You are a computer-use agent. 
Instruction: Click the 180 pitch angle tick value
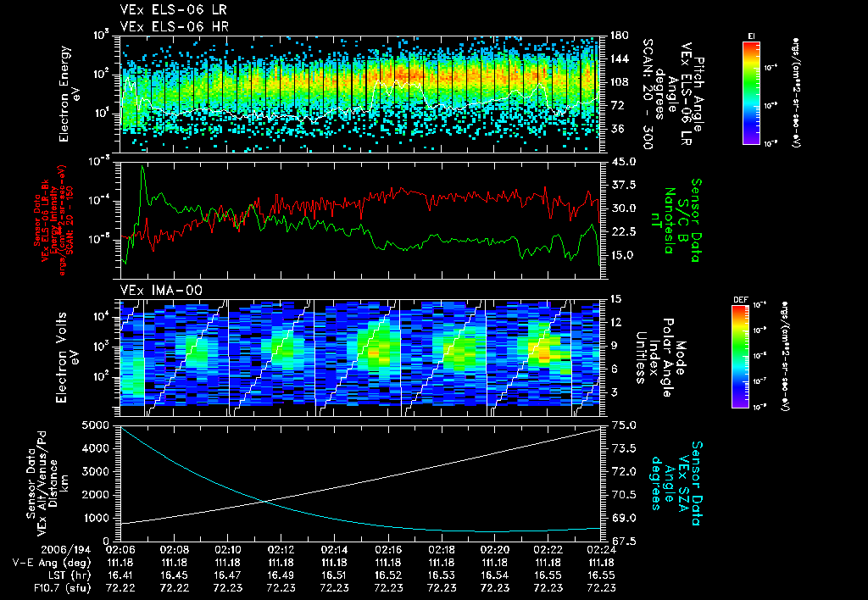coord(619,36)
